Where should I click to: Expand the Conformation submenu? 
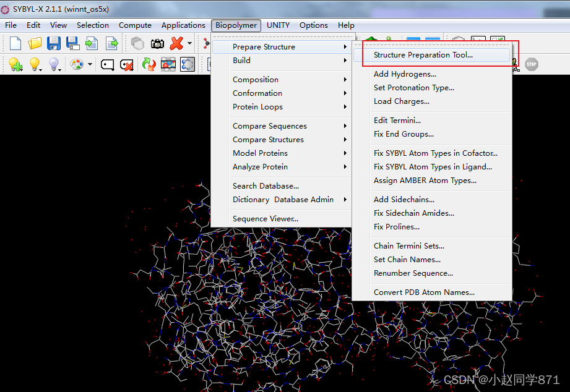pyautogui.click(x=282, y=93)
